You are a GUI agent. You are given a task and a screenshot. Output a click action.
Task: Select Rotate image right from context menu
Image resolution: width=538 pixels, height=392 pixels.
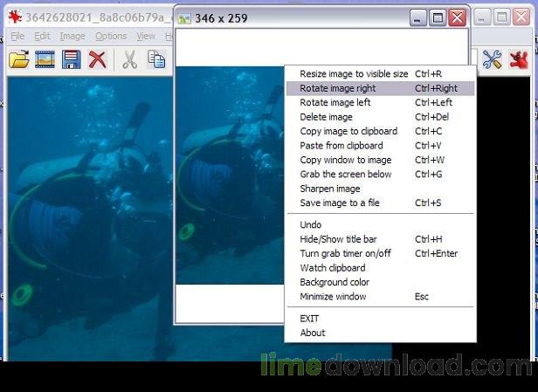(x=338, y=88)
